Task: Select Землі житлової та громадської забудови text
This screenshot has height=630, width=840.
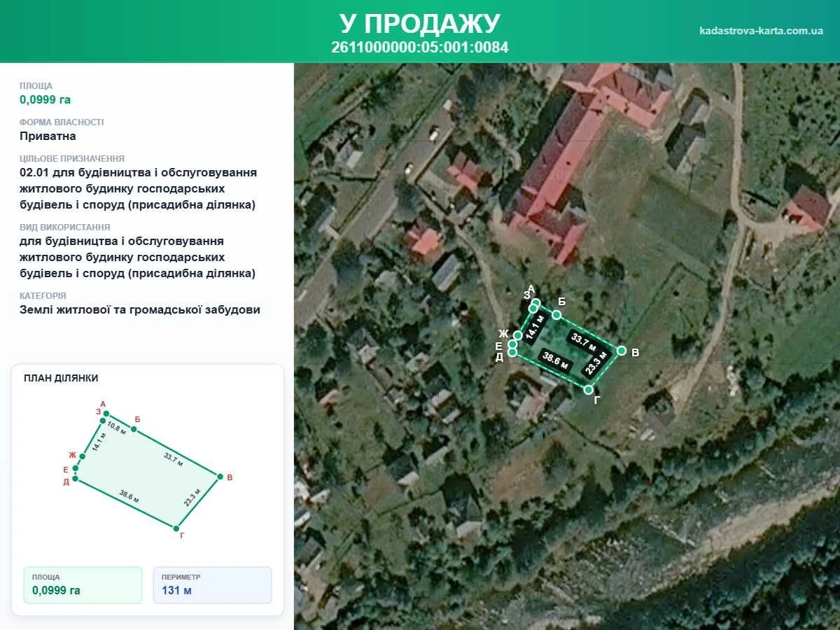Action: (x=140, y=309)
